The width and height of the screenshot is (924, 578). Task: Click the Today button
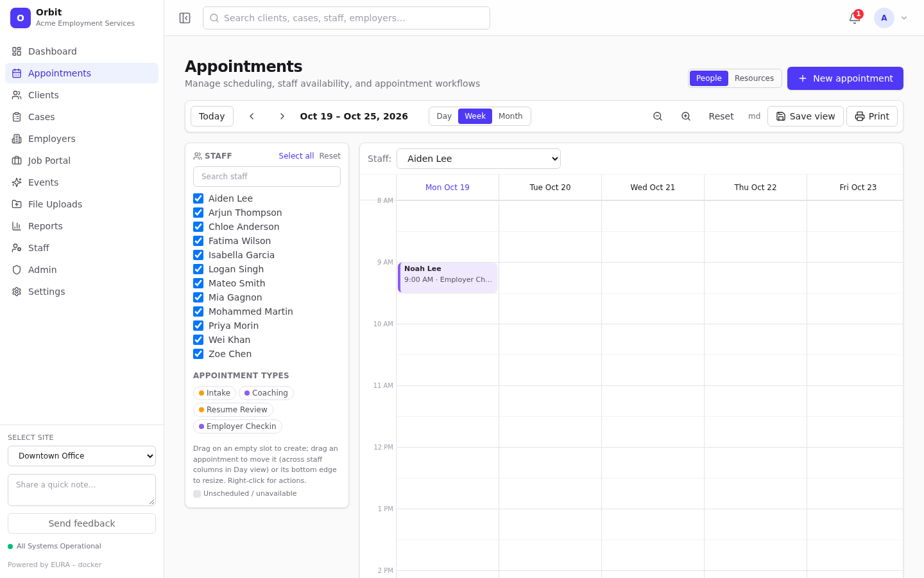[x=212, y=116]
